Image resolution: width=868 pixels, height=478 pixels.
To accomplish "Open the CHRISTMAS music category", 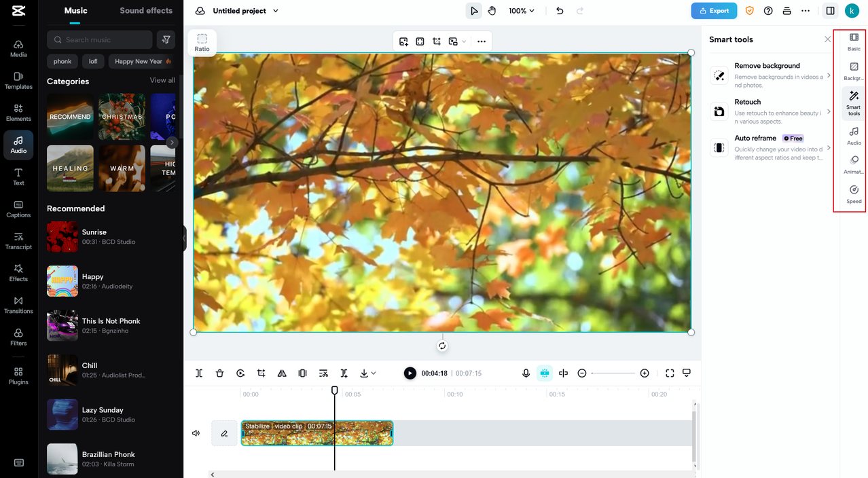I will (x=122, y=116).
